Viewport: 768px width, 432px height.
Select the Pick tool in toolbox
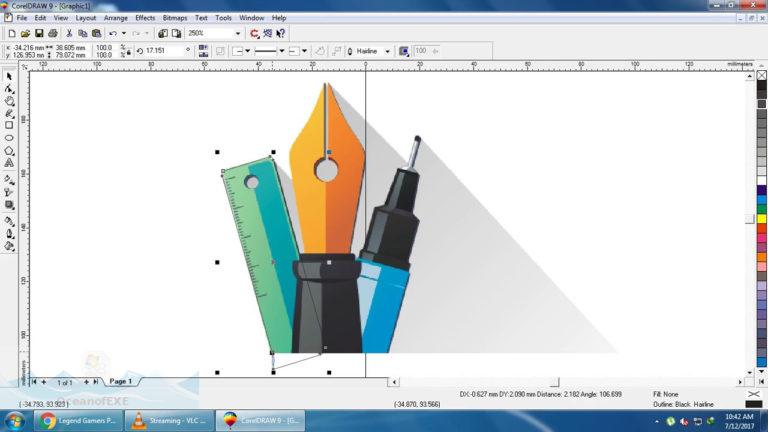pos(9,76)
